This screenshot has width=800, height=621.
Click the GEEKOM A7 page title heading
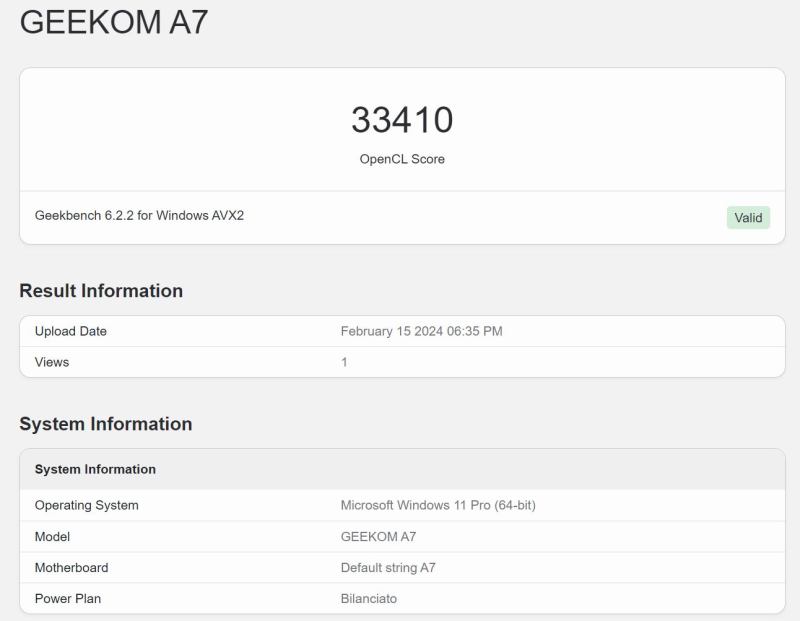(x=114, y=22)
